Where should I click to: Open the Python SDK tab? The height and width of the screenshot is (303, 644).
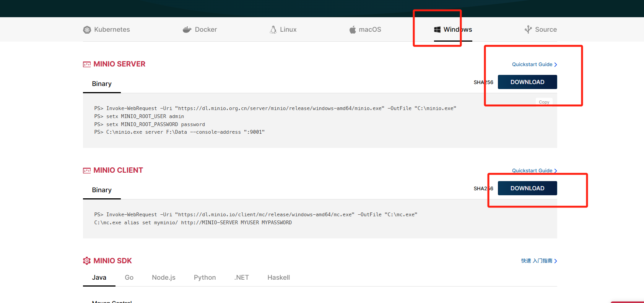(x=205, y=277)
